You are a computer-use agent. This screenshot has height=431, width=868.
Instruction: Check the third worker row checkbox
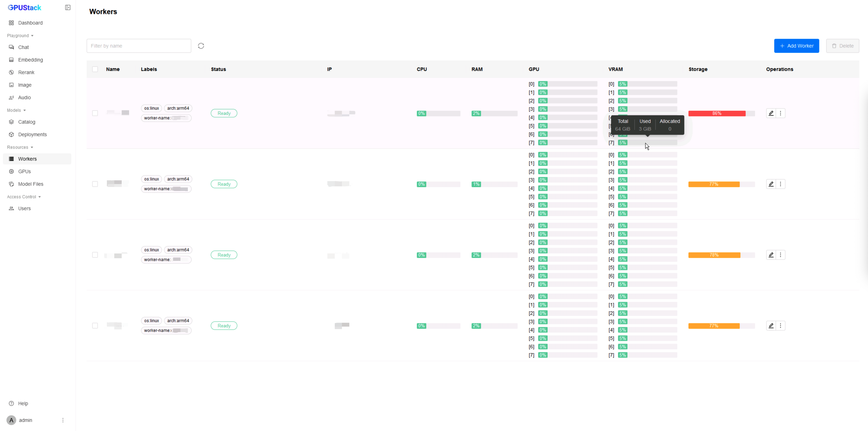coord(95,255)
